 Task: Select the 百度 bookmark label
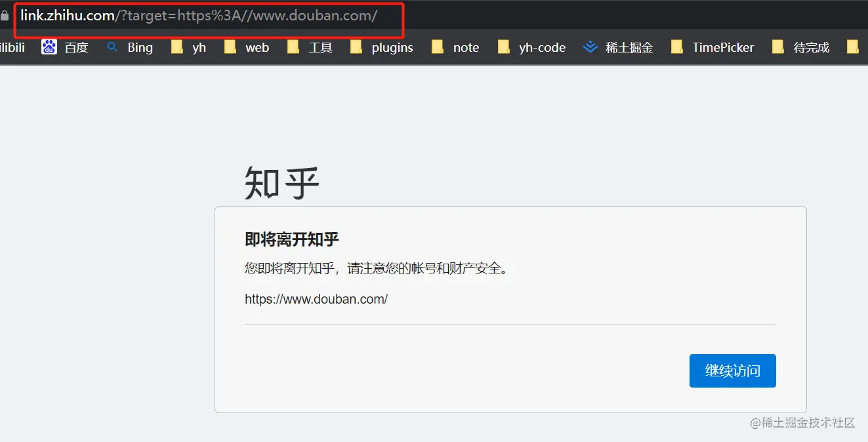[77, 47]
